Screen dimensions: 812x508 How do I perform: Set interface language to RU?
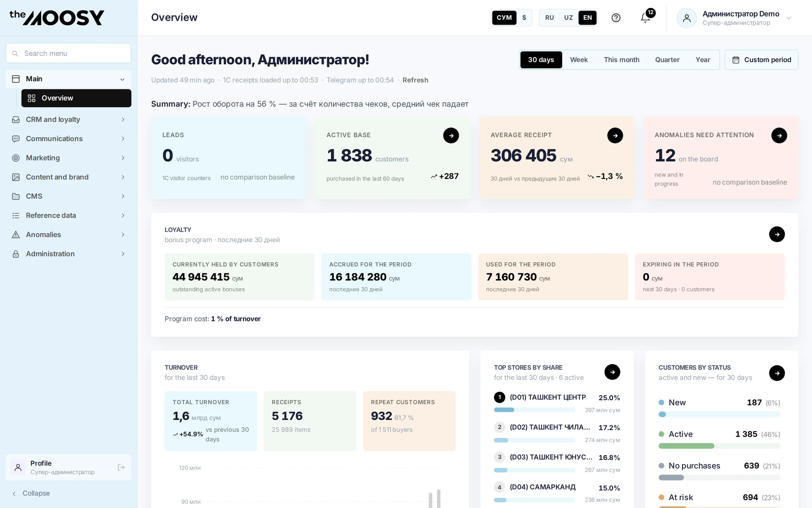[x=549, y=18]
